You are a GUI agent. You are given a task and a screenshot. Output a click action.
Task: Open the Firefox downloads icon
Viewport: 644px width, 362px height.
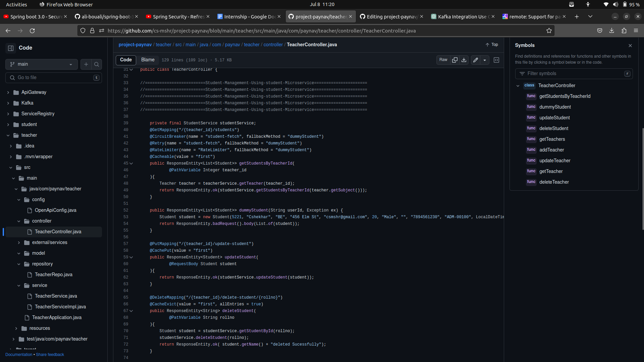611,31
